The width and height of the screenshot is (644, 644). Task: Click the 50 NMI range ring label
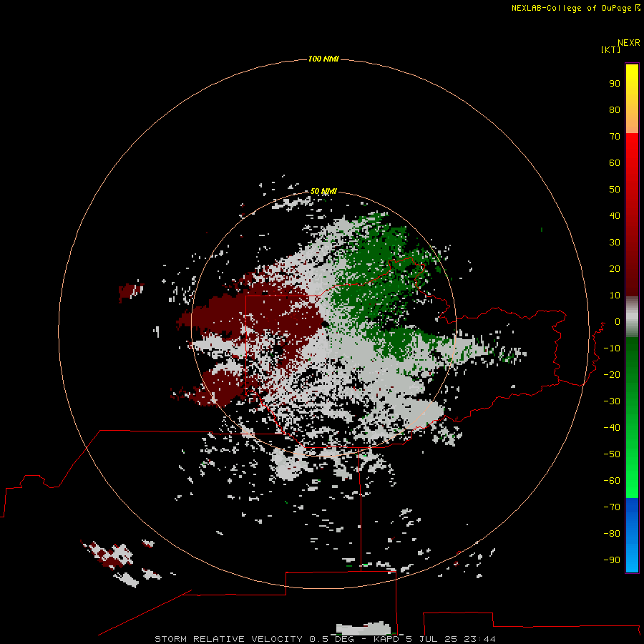click(323, 191)
